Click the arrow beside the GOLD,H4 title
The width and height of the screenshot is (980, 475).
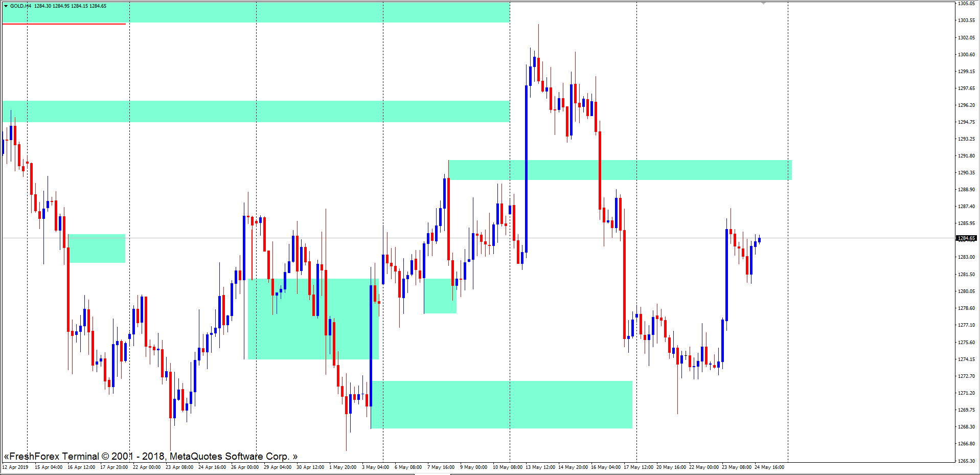tap(6, 6)
